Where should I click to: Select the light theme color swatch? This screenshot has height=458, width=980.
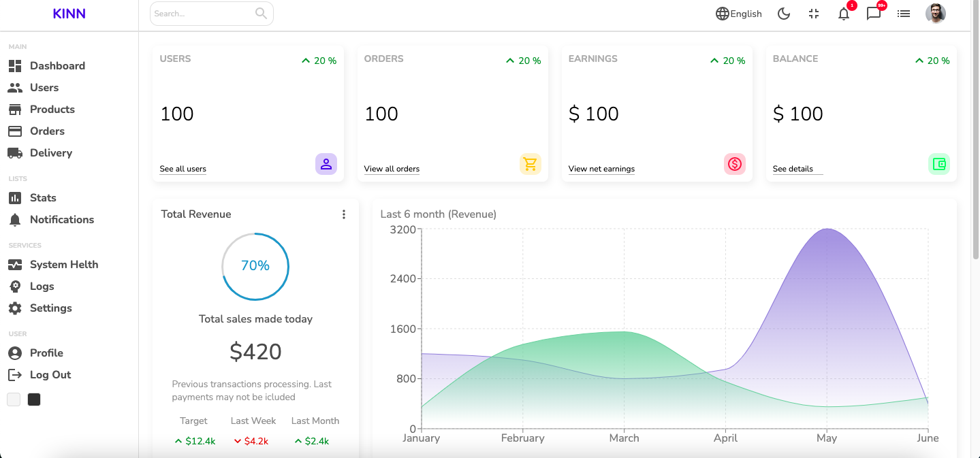pos(14,399)
